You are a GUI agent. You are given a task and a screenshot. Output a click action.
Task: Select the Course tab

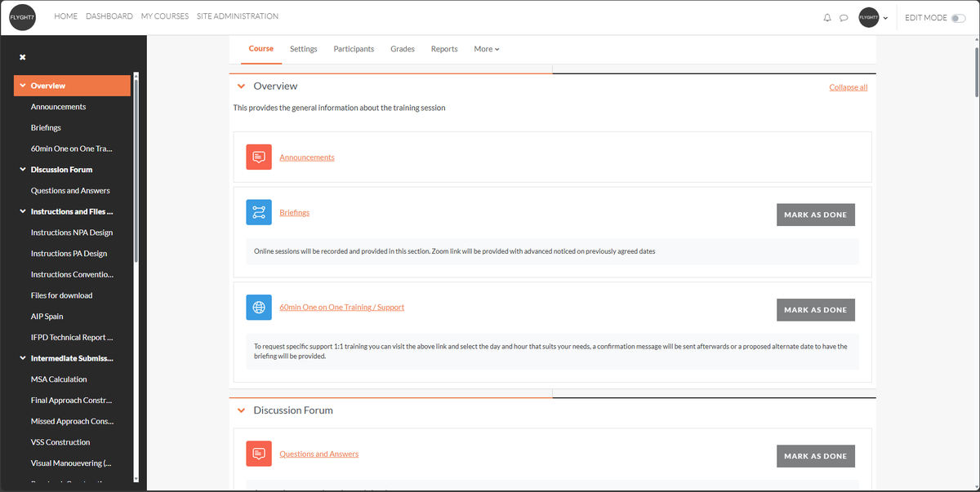tap(261, 49)
